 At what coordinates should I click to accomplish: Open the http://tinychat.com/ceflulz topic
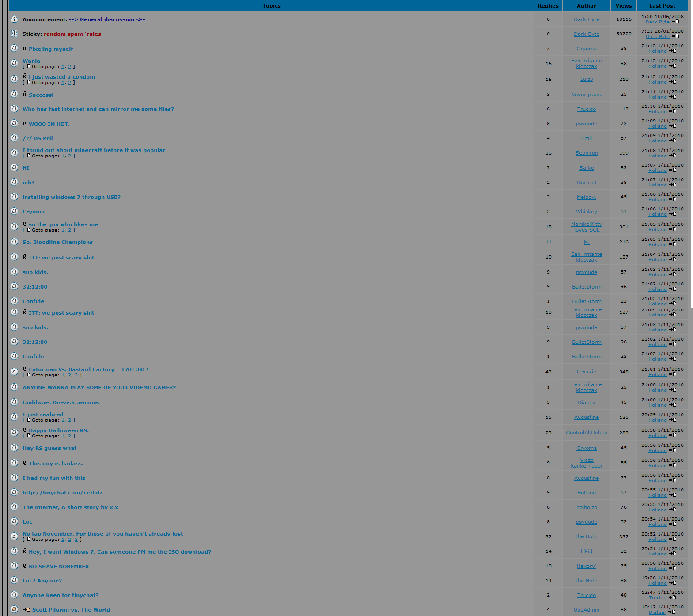tap(62, 493)
